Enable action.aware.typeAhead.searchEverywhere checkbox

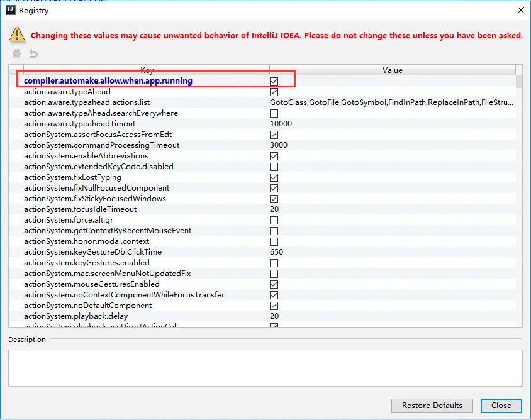tap(274, 113)
